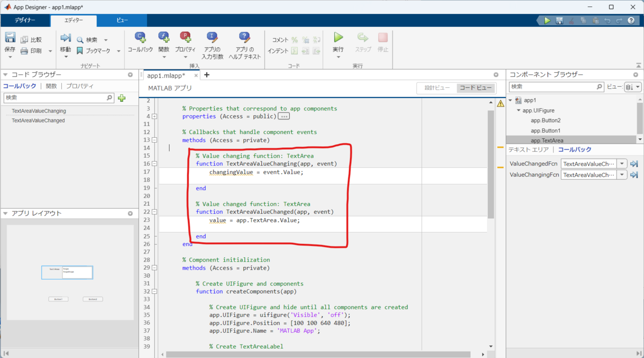Open the Callbacks (コールバック) tab in Code Browser
Image resolution: width=644 pixels, height=358 pixels.
click(x=20, y=86)
